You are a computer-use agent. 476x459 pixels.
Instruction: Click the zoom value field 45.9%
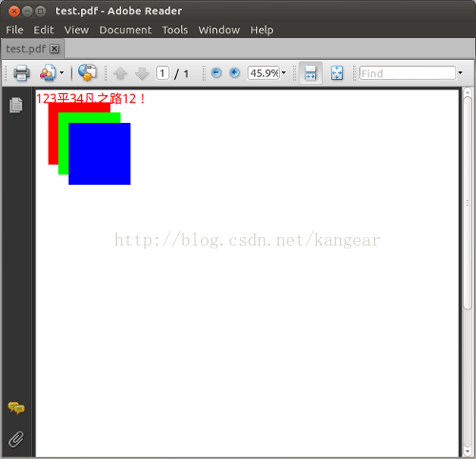tap(264, 73)
